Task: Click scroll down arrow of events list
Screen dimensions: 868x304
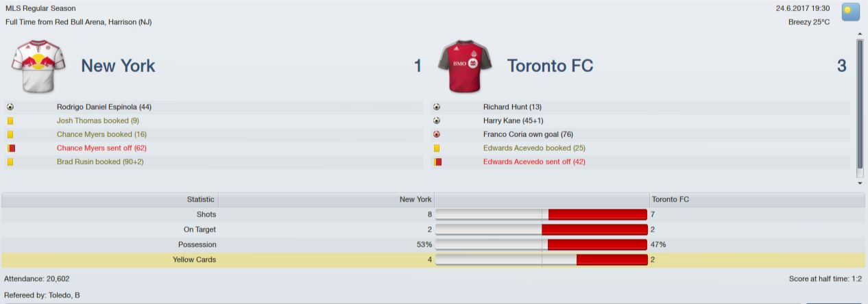Action: 860,183
